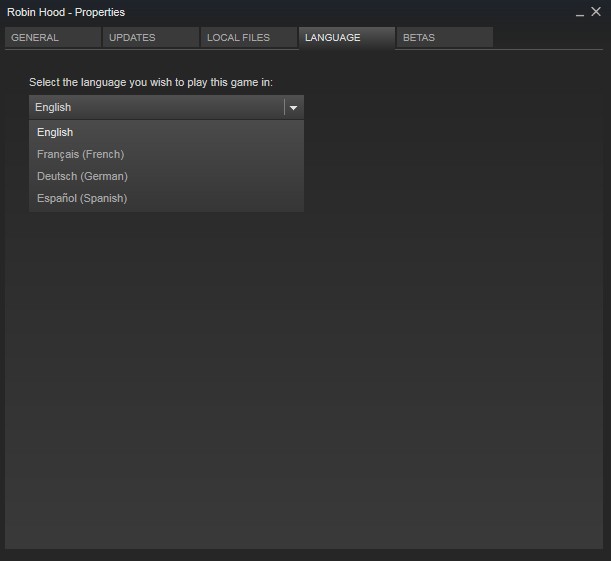Select Español (Spanish) language
The width and height of the screenshot is (611, 561).
[166, 198]
